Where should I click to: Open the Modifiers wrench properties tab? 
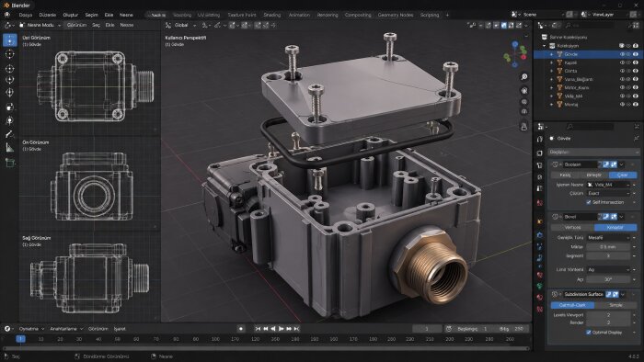click(540, 235)
